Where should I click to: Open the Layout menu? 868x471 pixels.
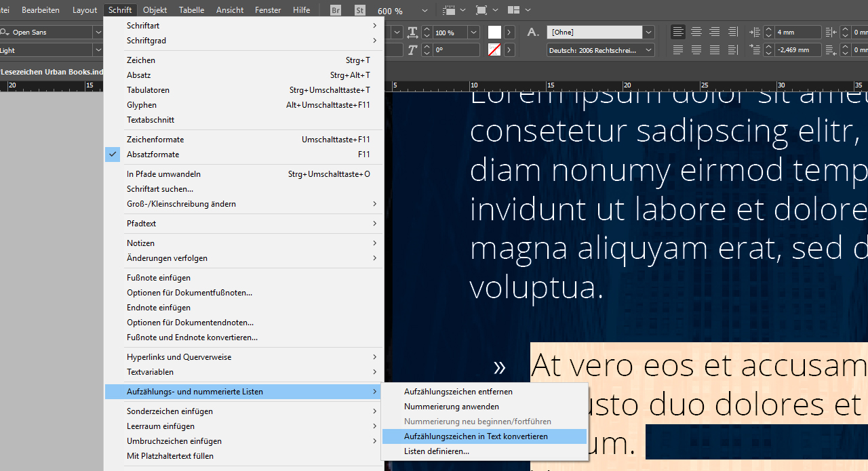(85, 10)
